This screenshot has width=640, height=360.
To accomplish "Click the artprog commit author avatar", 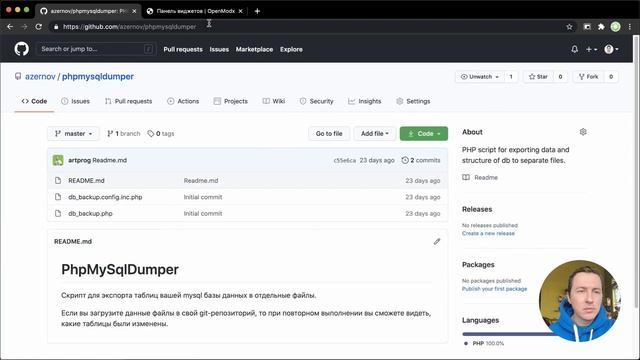I will pos(58,160).
